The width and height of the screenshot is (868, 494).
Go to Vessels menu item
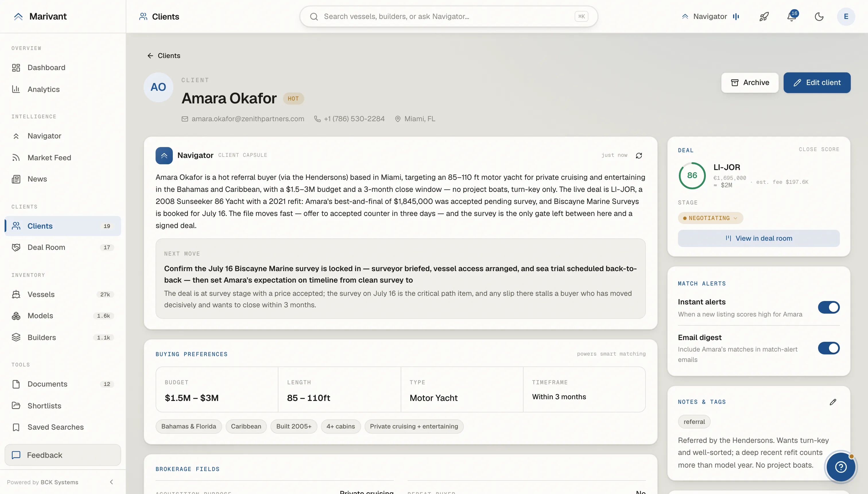coord(63,294)
